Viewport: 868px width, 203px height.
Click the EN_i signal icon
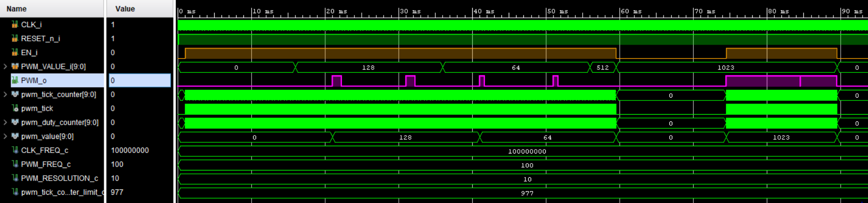point(15,52)
